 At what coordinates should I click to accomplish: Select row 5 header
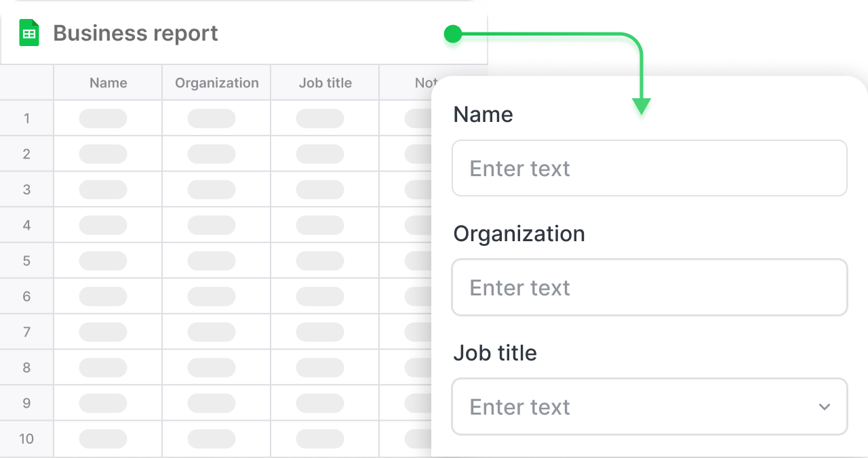(26, 261)
